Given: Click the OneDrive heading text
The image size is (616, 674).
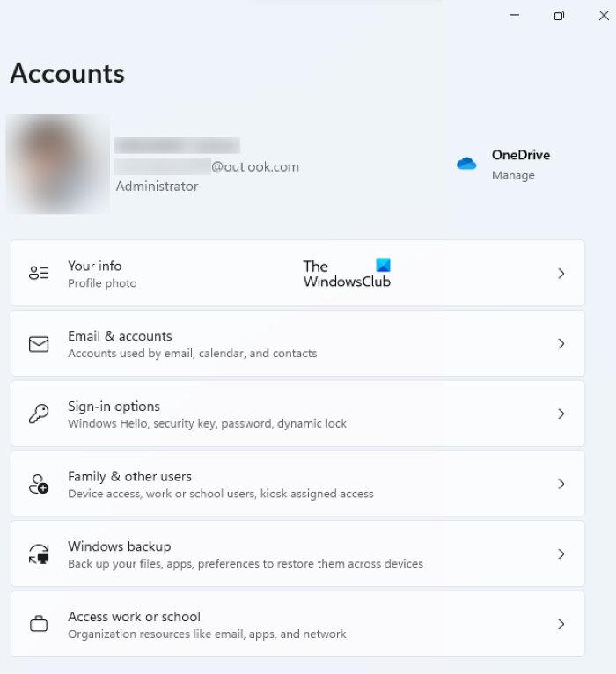Looking at the screenshot, I should (x=520, y=155).
